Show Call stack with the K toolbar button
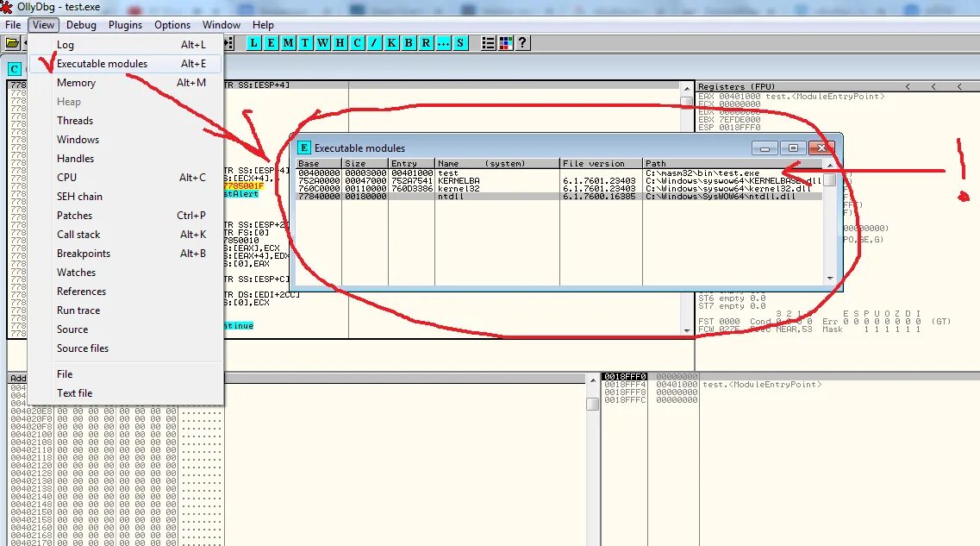The height and width of the screenshot is (546, 980). pyautogui.click(x=391, y=42)
